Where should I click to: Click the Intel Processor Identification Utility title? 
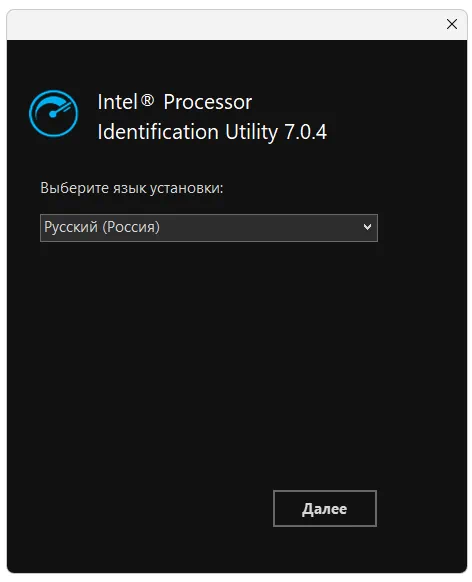point(212,117)
